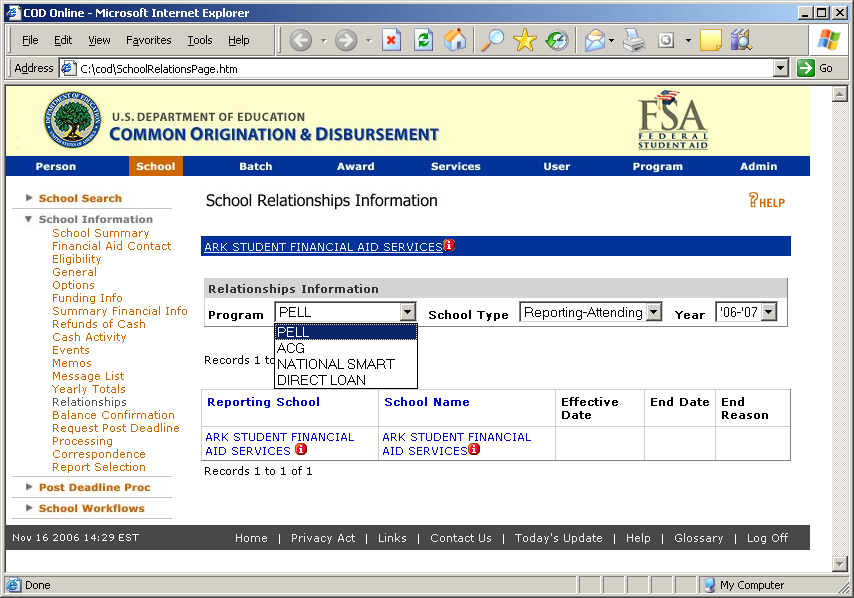Go to Home via house icon

[x=455, y=40]
